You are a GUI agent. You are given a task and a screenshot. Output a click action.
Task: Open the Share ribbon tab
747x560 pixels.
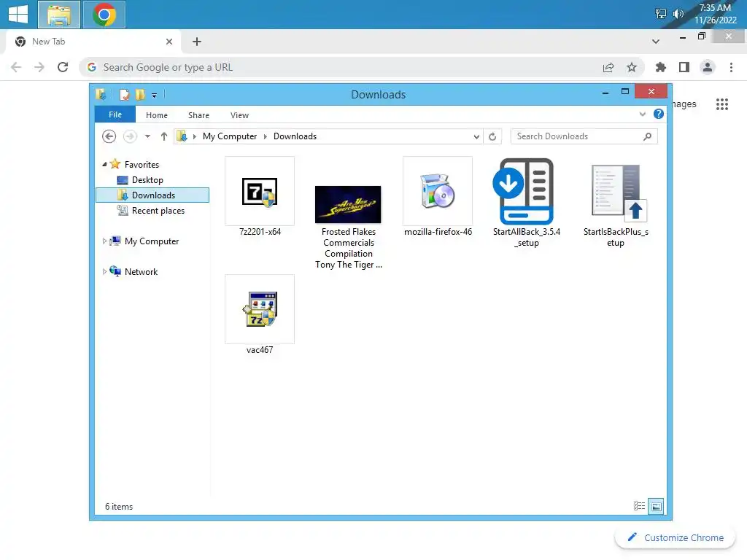[198, 115]
